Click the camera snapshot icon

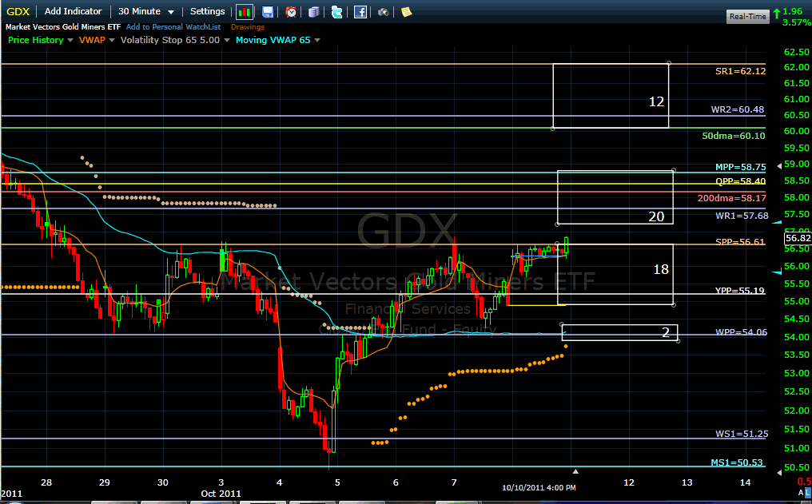pos(383,12)
